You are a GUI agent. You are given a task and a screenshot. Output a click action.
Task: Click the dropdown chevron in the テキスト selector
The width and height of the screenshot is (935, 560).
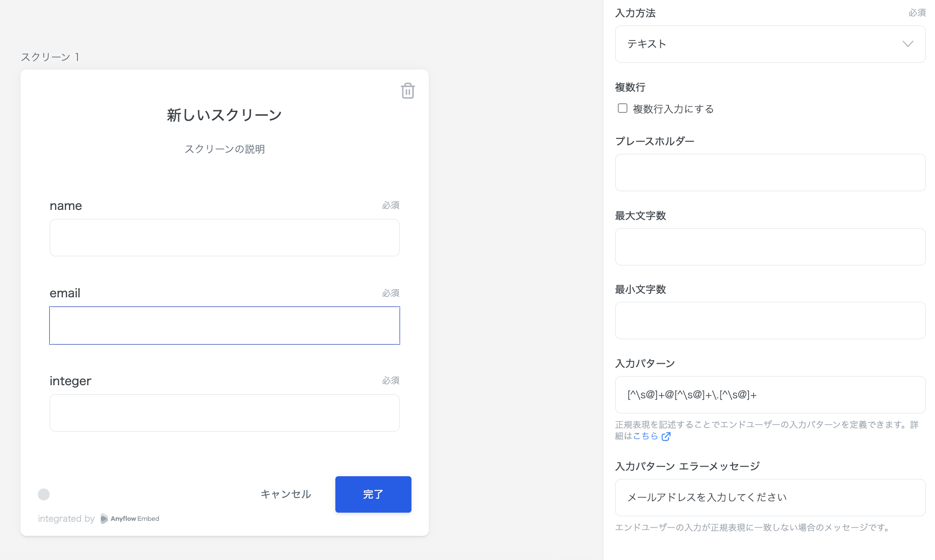pos(908,44)
